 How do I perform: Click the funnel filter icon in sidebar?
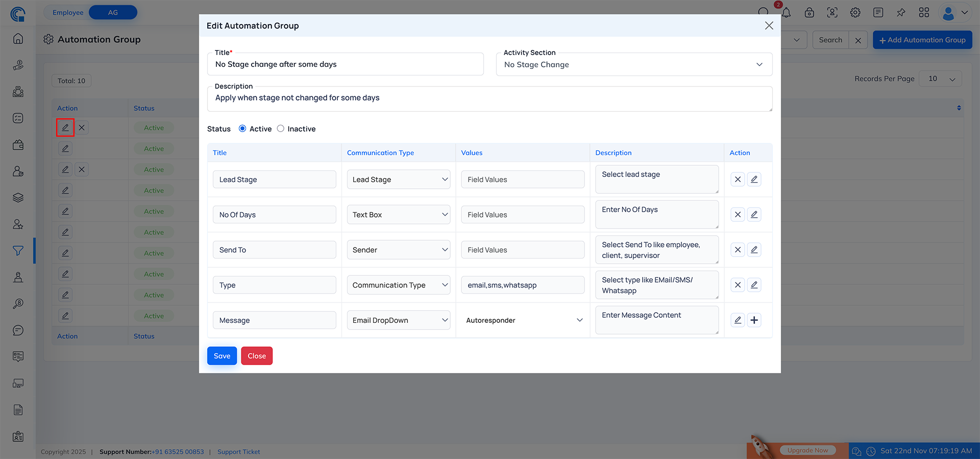[x=18, y=250]
